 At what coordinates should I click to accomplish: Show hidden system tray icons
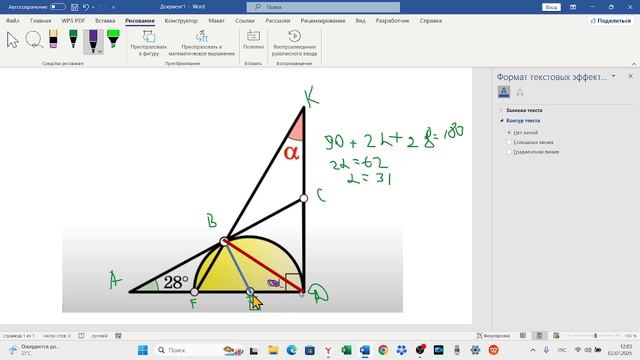[x=533, y=350]
